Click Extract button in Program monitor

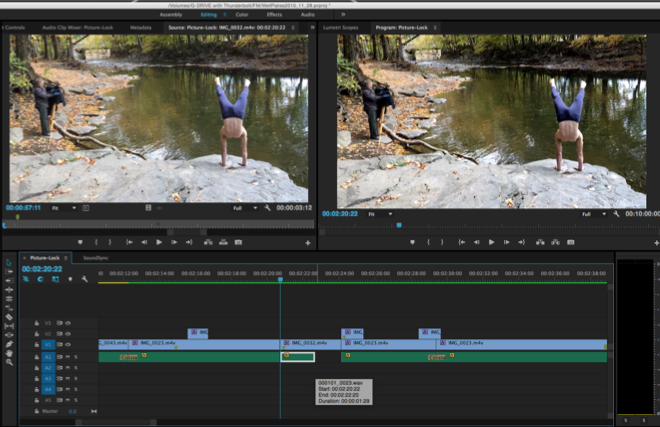click(555, 242)
